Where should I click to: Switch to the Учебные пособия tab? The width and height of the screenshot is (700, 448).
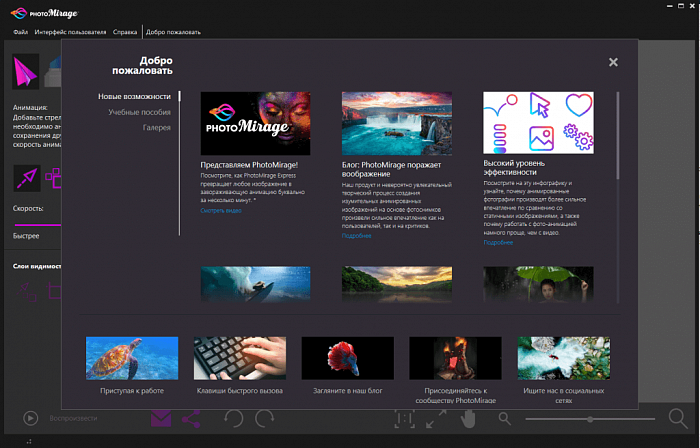click(x=139, y=112)
